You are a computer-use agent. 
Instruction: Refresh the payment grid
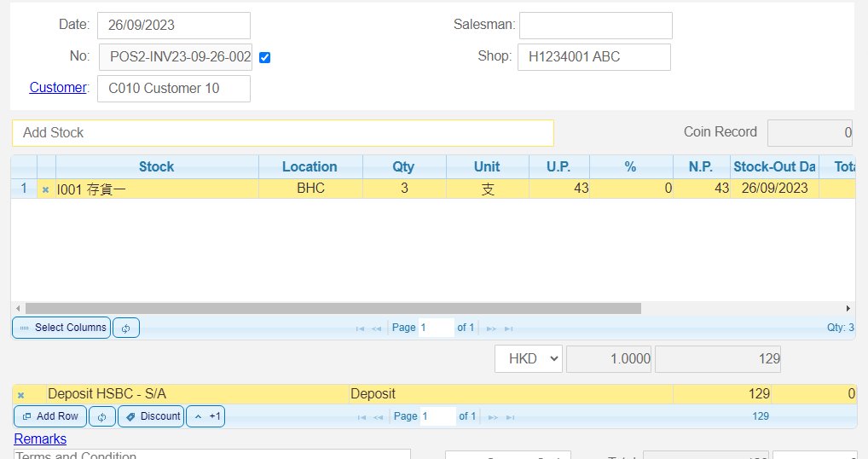[101, 416]
